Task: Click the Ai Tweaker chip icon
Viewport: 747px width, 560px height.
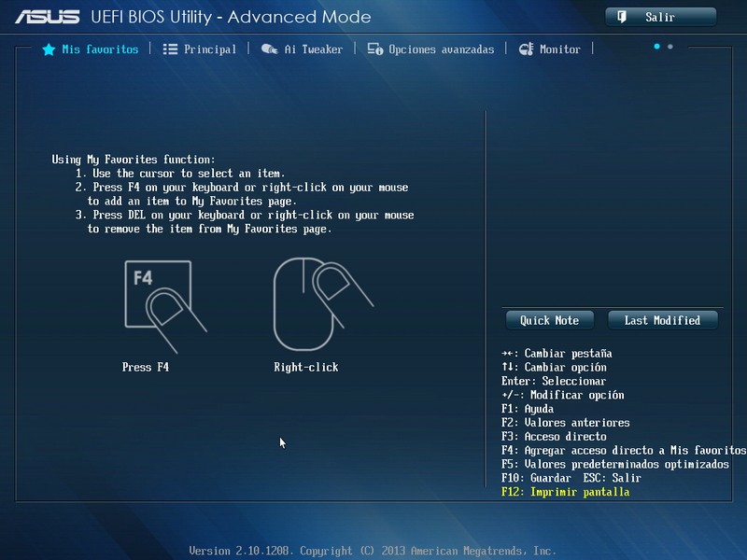Action: point(270,49)
